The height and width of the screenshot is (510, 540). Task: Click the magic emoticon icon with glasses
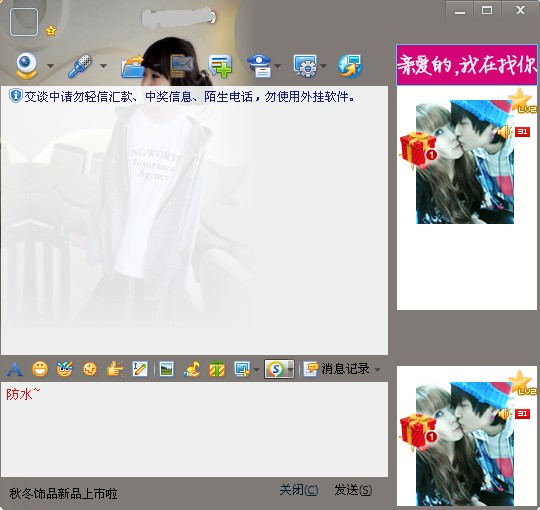point(65,370)
